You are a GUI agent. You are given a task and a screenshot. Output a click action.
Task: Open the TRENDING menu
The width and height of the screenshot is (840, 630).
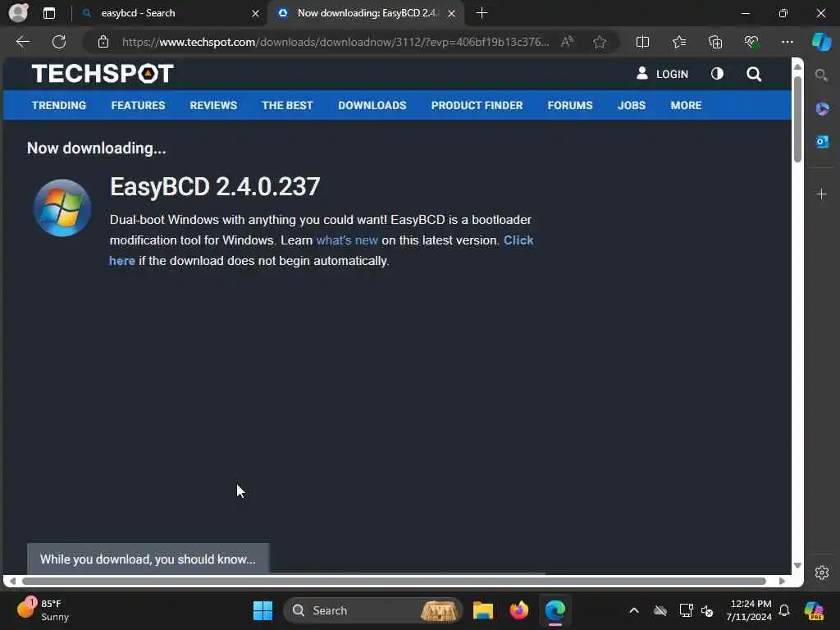(59, 106)
